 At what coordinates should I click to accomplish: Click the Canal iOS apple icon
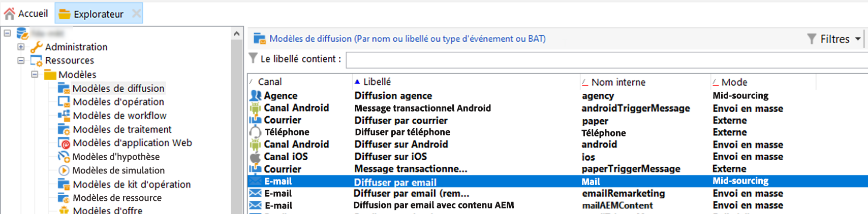(x=255, y=157)
